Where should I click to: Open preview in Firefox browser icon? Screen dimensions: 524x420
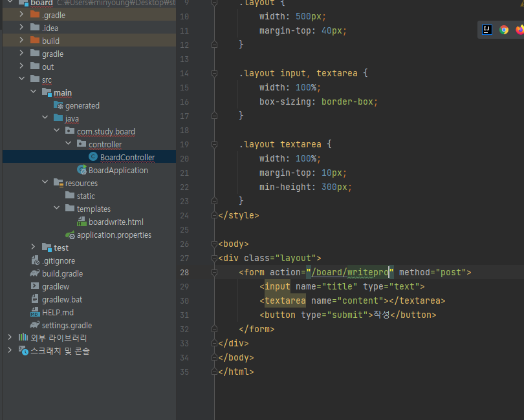coord(520,30)
